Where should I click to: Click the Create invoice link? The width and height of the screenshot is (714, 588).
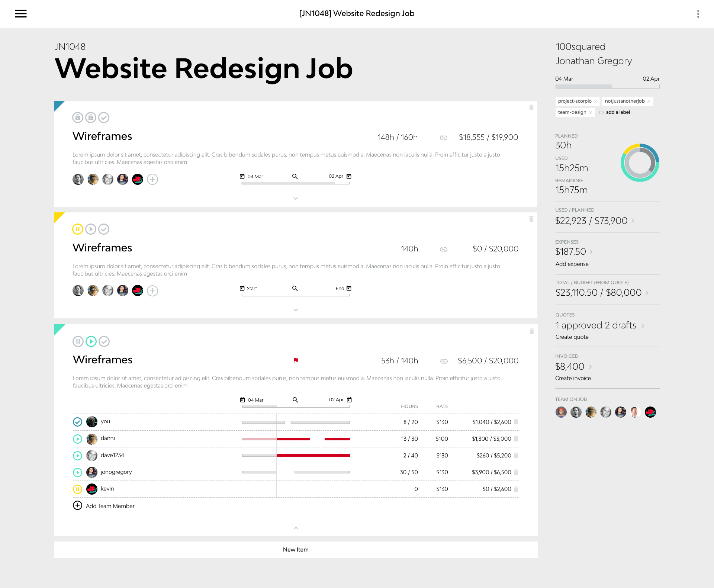(x=573, y=378)
